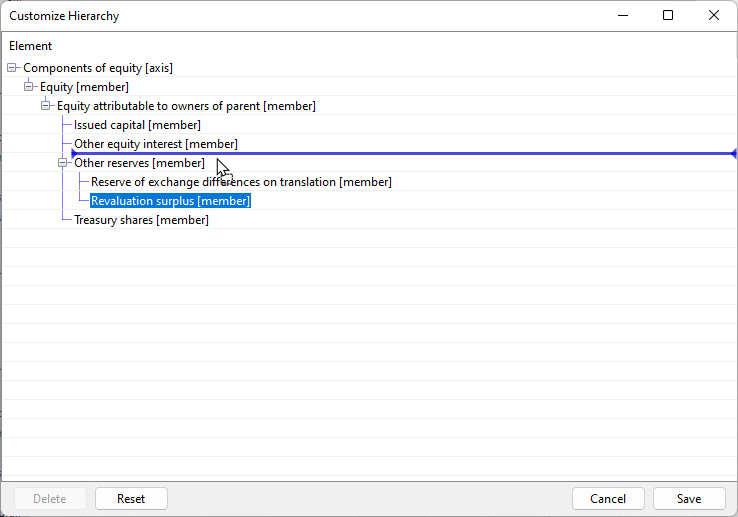738x517 pixels.
Task: Select Other equity interest [member]
Action: pyautogui.click(x=156, y=144)
